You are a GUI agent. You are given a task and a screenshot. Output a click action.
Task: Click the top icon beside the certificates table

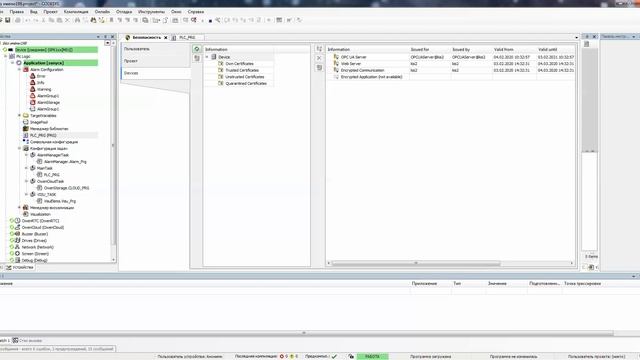319,49
